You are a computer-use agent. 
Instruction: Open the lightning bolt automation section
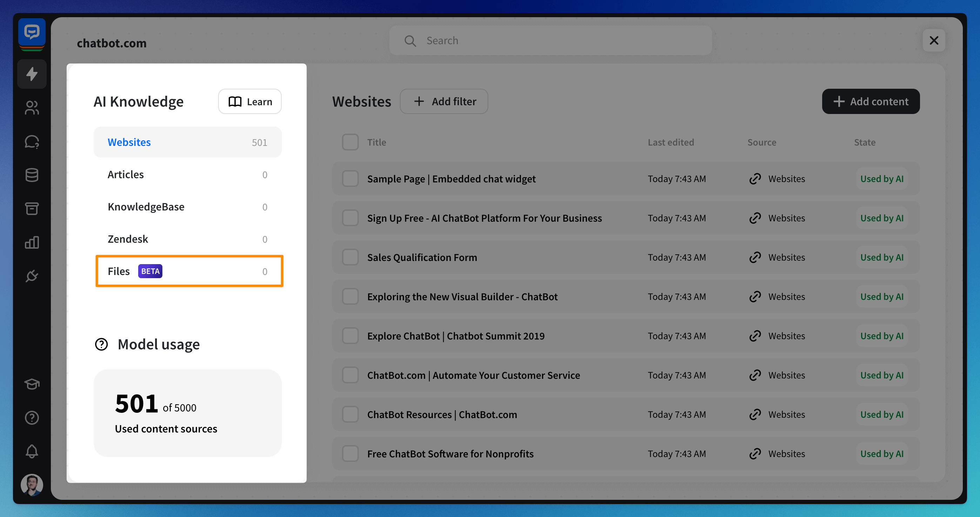(x=32, y=74)
